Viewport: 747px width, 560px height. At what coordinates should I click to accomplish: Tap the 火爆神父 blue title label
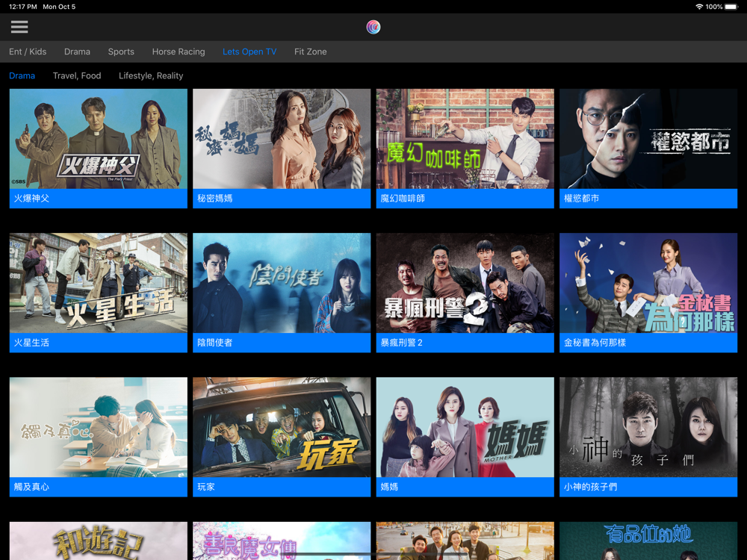[98, 199]
